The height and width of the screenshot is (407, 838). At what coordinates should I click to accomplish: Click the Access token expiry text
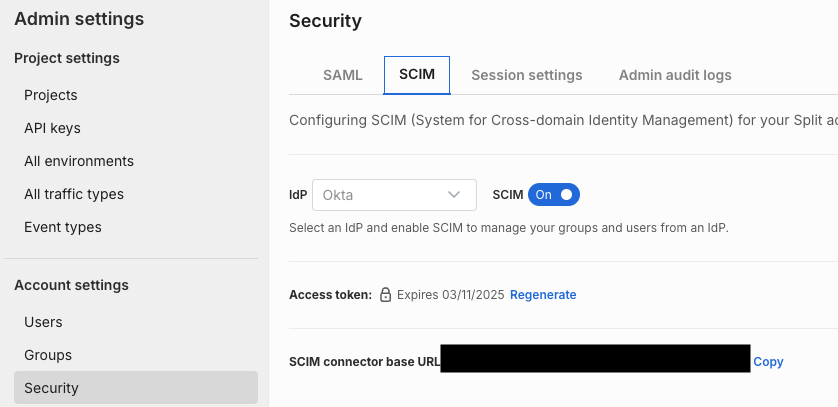tap(450, 295)
